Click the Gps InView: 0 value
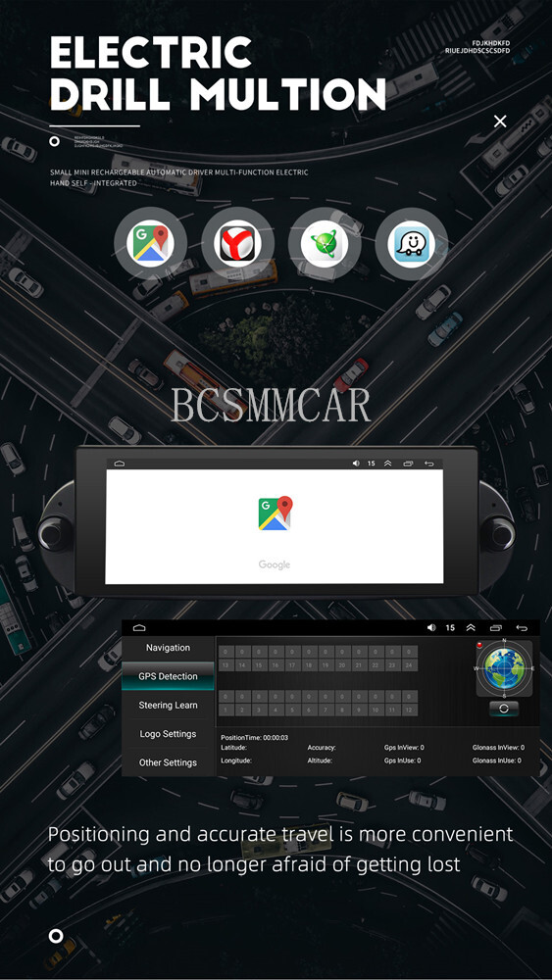Viewport: 552px width, 980px height. [x=404, y=748]
